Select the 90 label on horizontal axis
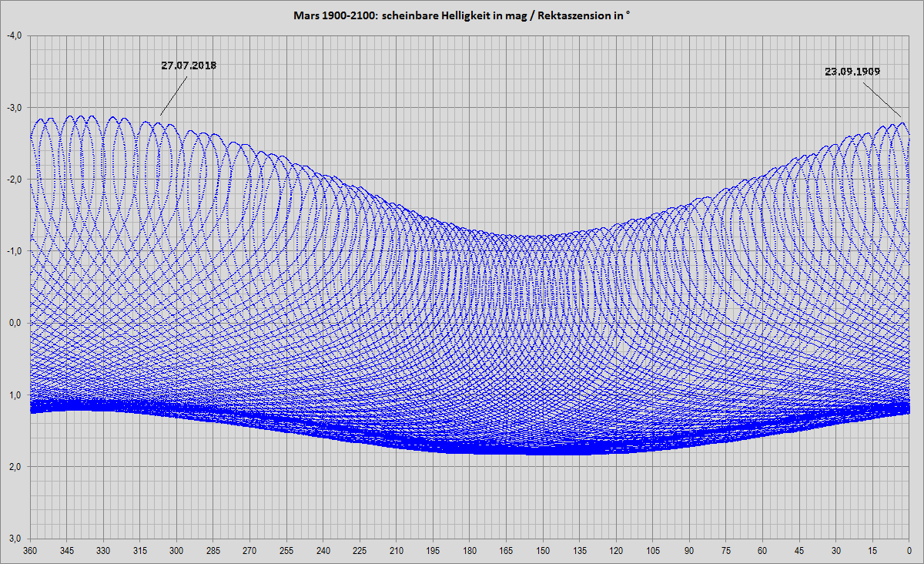The width and height of the screenshot is (924, 564). pos(689,551)
